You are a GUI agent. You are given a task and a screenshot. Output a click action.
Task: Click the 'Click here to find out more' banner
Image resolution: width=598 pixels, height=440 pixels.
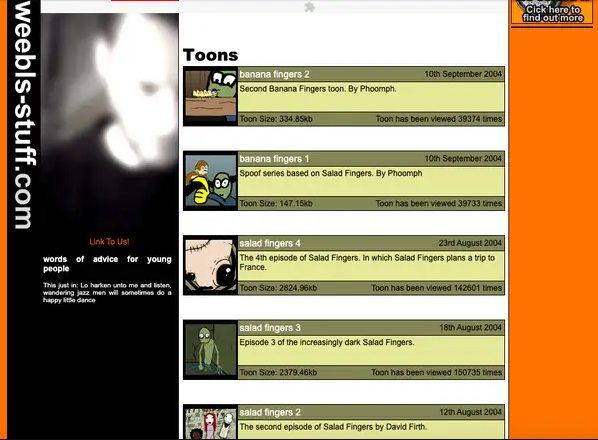(552, 13)
